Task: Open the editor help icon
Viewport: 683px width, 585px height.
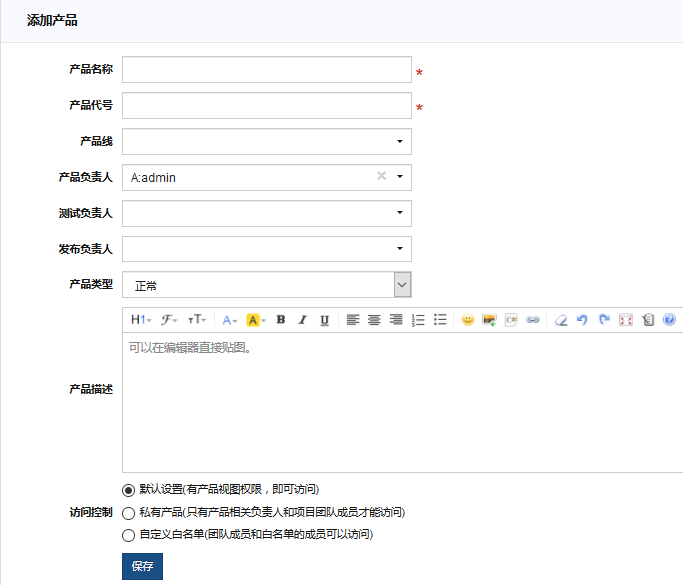Action: pyautogui.click(x=669, y=320)
